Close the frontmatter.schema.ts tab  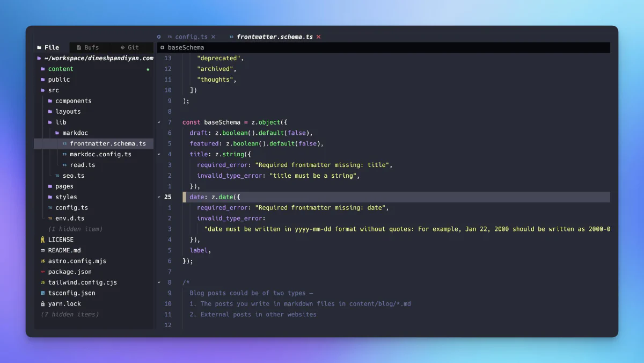318,37
